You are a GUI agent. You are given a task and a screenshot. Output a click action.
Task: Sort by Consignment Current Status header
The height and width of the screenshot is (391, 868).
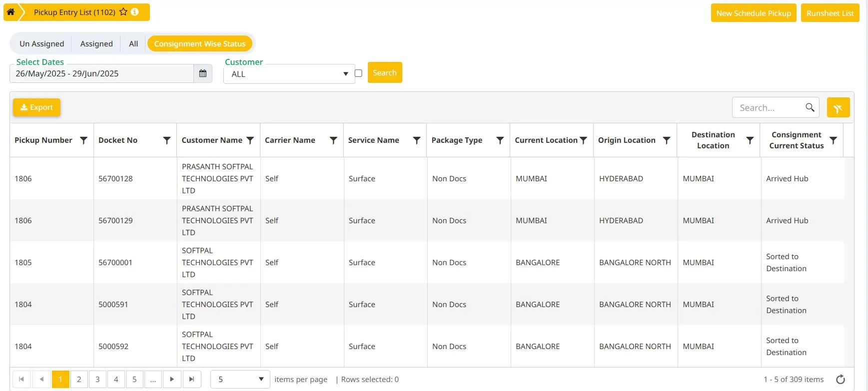(x=797, y=140)
